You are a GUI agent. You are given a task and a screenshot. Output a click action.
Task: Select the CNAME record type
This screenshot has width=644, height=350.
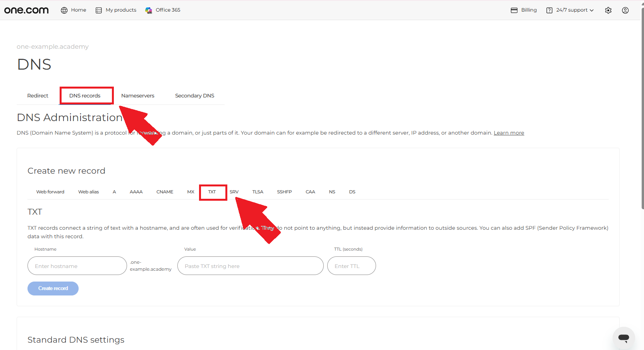pyautogui.click(x=165, y=192)
